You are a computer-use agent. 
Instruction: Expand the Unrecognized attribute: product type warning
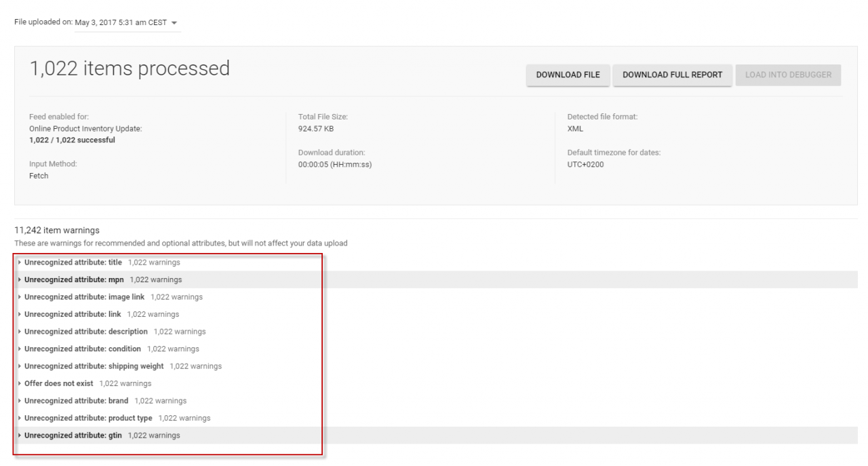point(114,419)
